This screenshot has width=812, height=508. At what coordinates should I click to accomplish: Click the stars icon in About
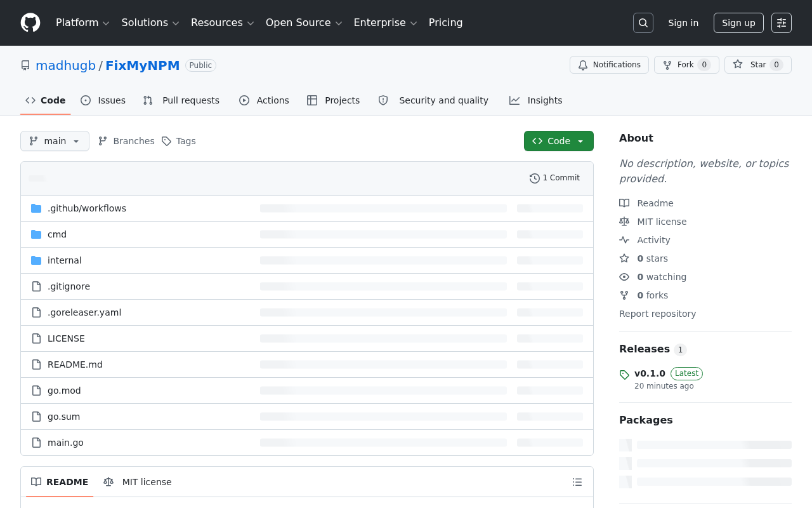tap(624, 258)
